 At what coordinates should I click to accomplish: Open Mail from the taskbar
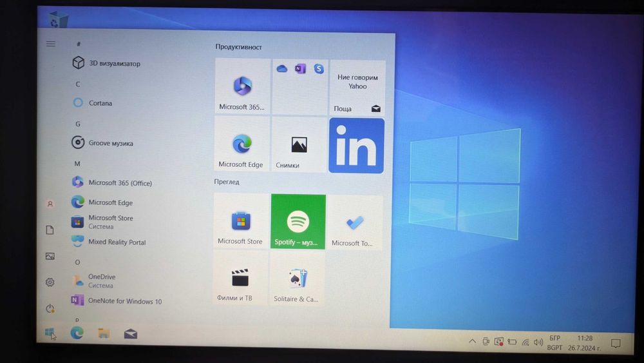point(131,334)
